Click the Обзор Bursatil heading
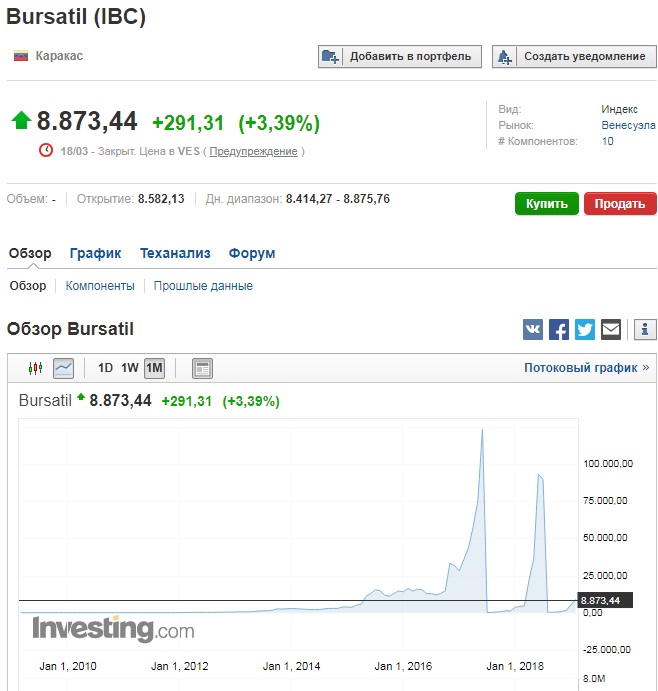Viewport: 658px width, 691px height. point(70,329)
